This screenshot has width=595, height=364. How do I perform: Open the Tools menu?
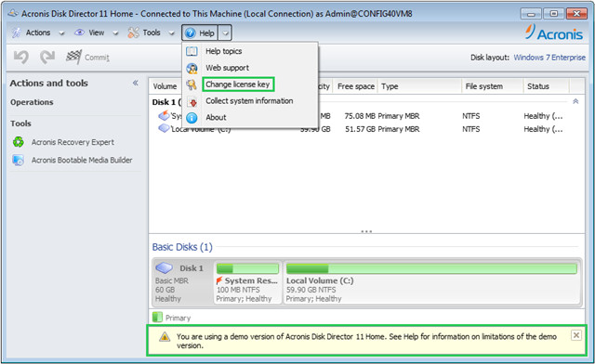[x=151, y=32]
